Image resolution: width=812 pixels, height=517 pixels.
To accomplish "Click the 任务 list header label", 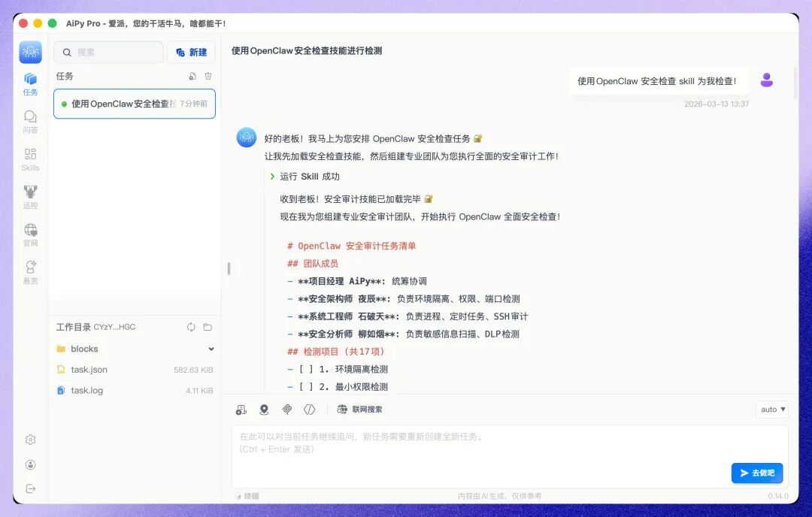I will click(65, 76).
